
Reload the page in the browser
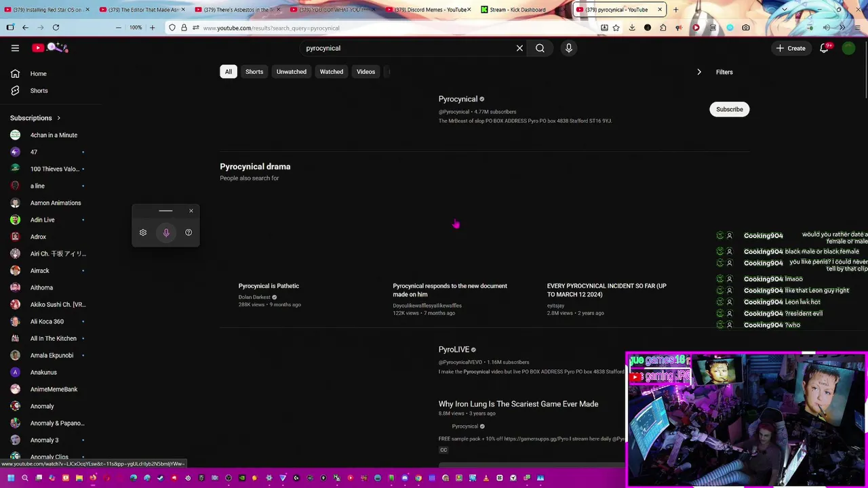[x=56, y=28]
